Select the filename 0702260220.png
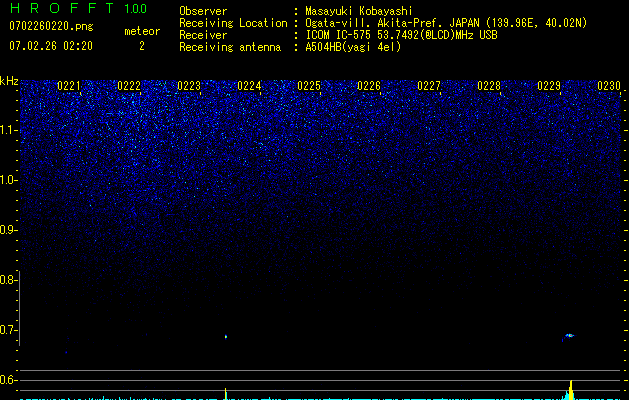Screen dimensions: 629x400 coord(51,26)
